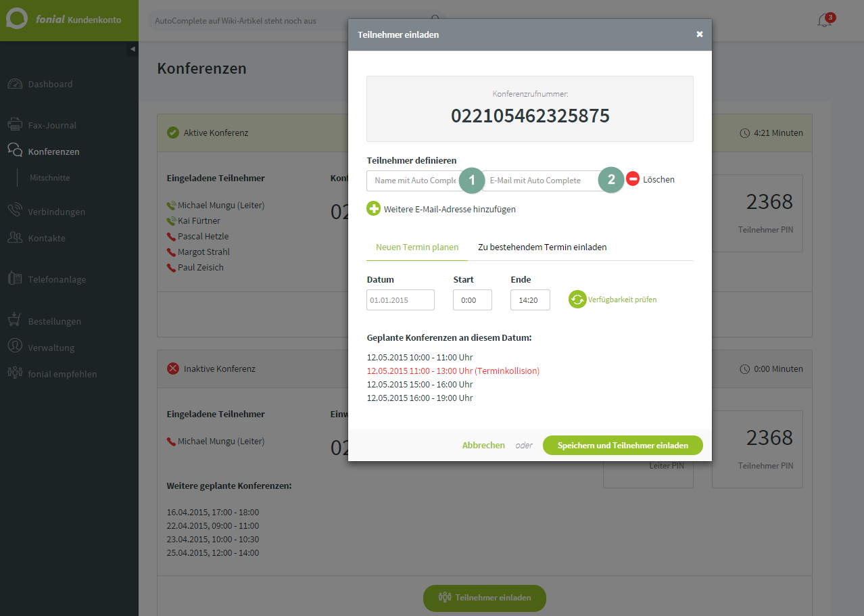This screenshot has width=864, height=616.
Task: Click the Löschen text link
Action: click(658, 179)
